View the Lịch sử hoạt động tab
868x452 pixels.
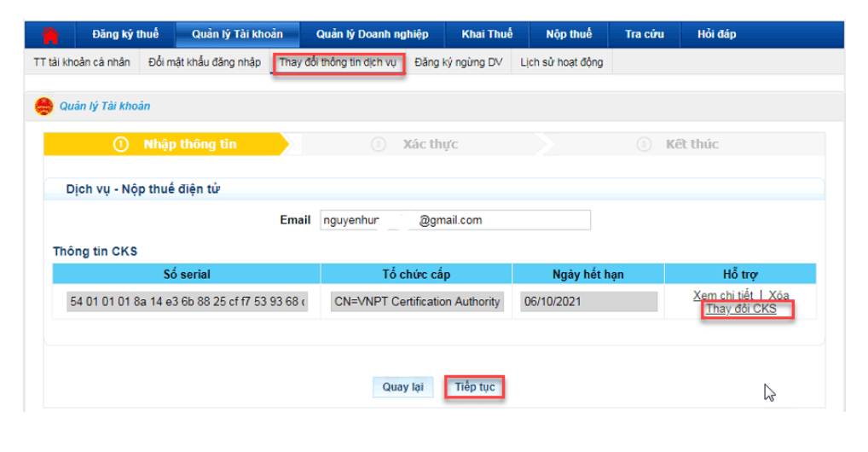point(561,62)
